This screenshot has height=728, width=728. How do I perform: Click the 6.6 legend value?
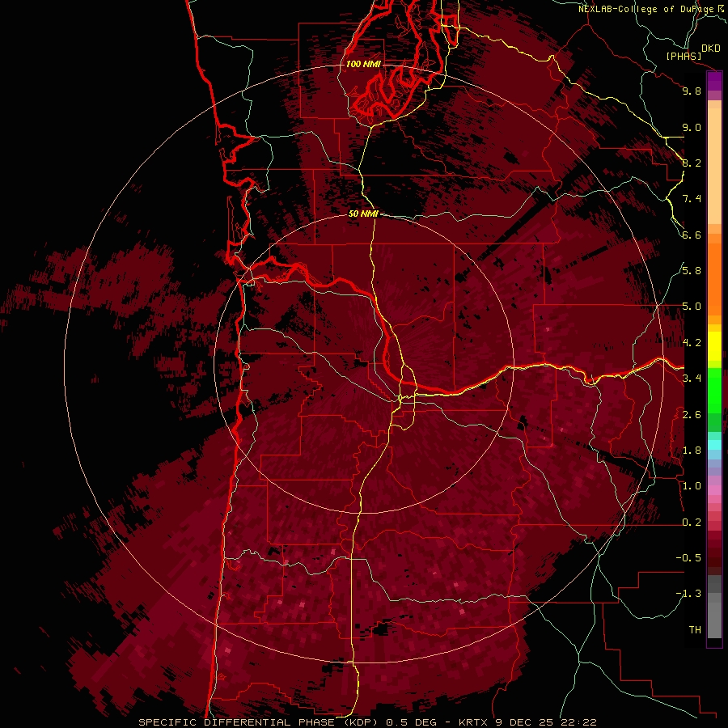[x=692, y=235]
